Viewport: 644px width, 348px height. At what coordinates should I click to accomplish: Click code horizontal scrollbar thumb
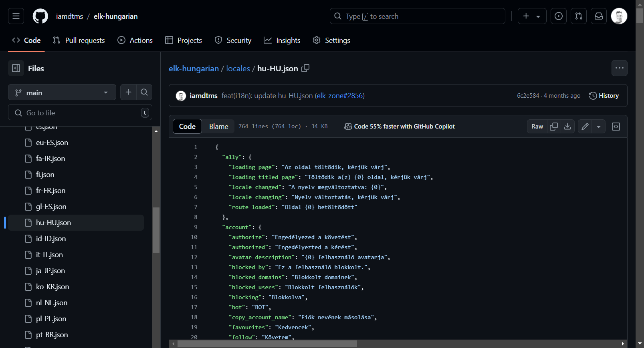point(267,344)
